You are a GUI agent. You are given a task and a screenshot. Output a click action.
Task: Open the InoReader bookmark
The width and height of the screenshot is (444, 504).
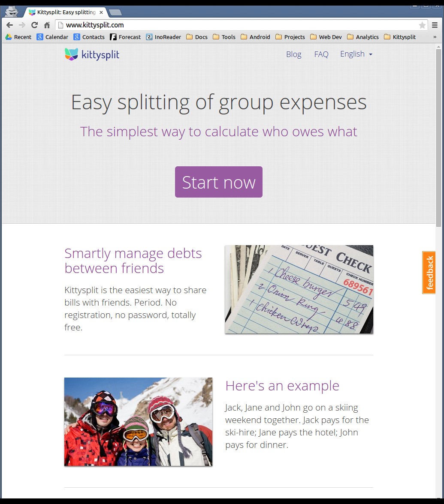(163, 37)
